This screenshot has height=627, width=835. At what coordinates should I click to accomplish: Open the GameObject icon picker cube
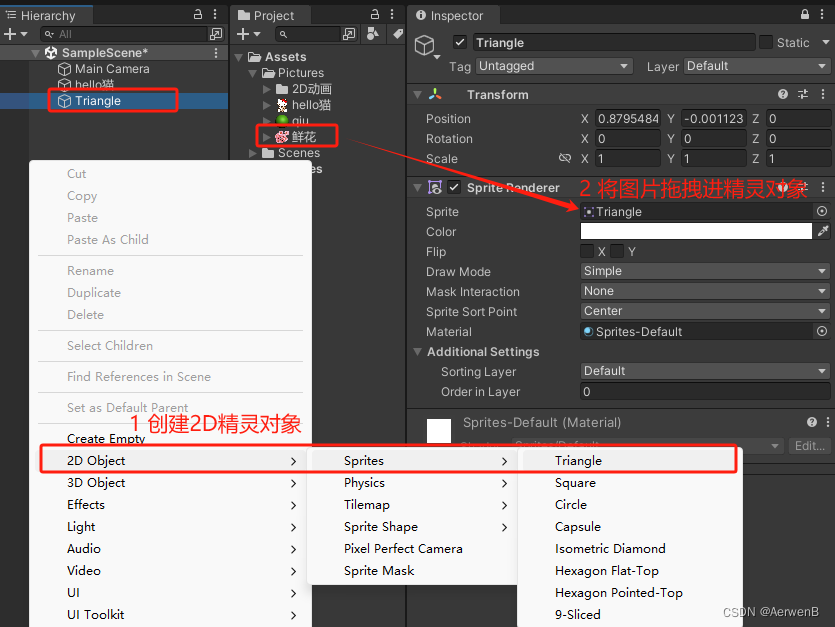coord(426,46)
